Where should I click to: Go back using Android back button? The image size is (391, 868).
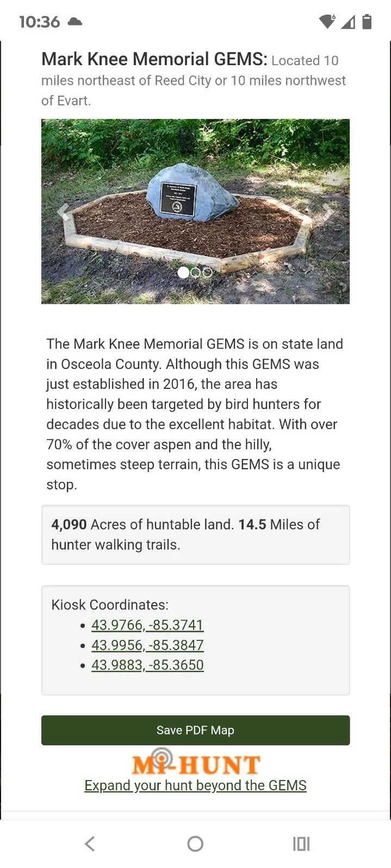point(90,844)
